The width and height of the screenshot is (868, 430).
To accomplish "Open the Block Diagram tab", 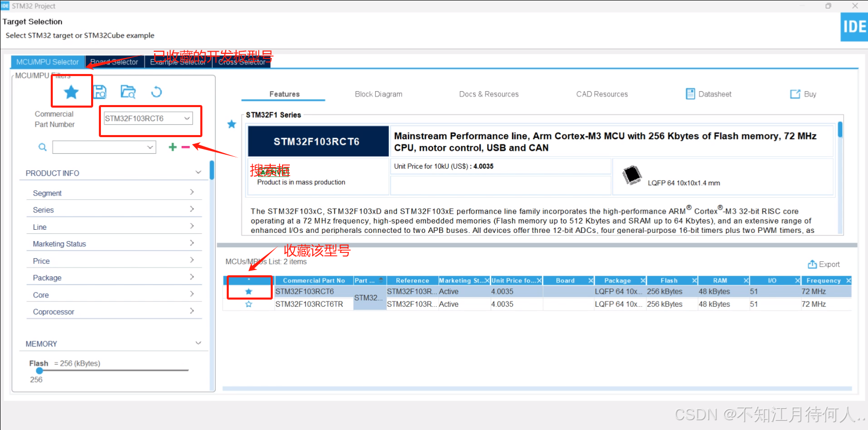I will coord(378,94).
